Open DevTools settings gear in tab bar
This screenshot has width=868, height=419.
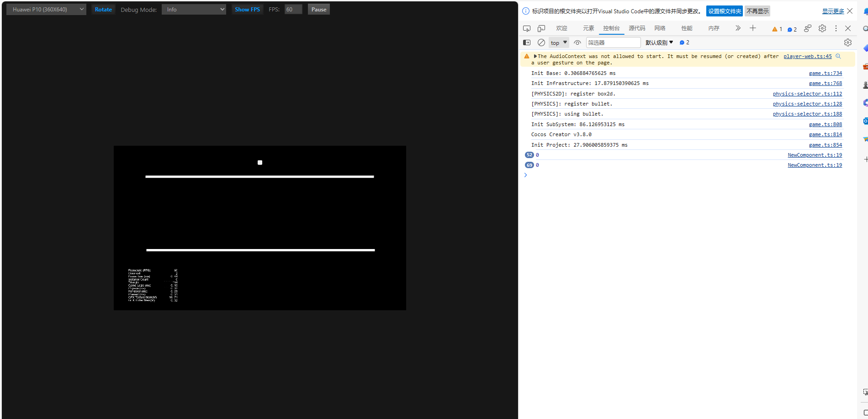822,28
